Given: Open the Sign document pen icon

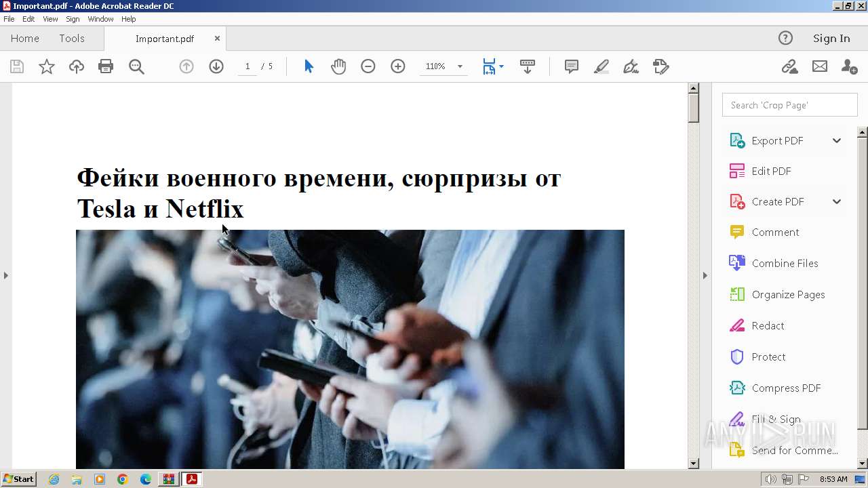Looking at the screenshot, I should 631,66.
